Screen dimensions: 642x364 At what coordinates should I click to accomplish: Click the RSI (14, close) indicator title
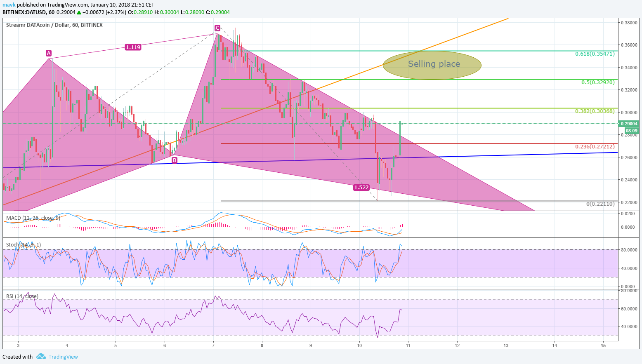click(x=22, y=296)
